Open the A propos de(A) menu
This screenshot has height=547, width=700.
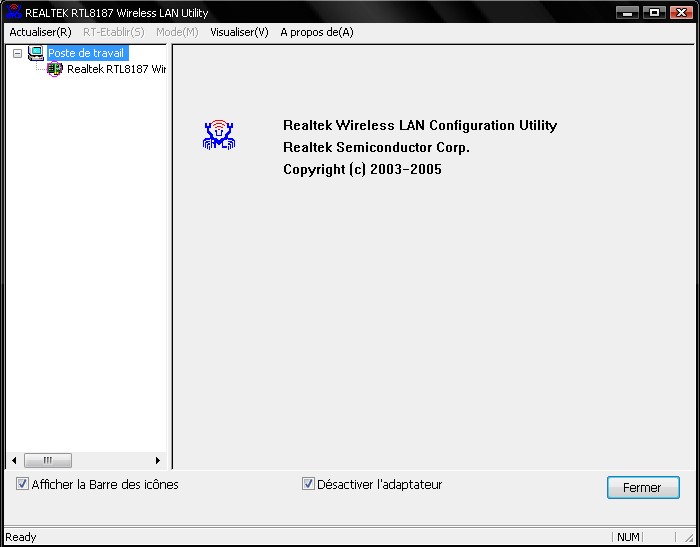tap(317, 32)
